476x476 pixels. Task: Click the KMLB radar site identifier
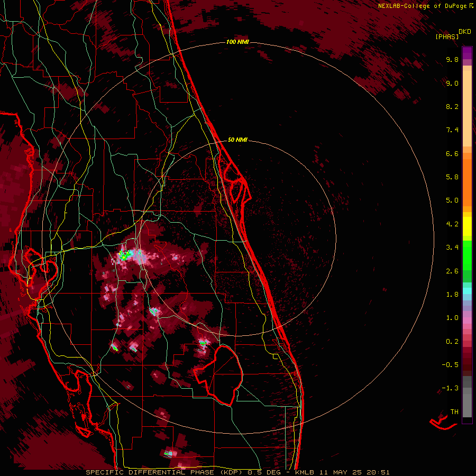(x=305, y=472)
